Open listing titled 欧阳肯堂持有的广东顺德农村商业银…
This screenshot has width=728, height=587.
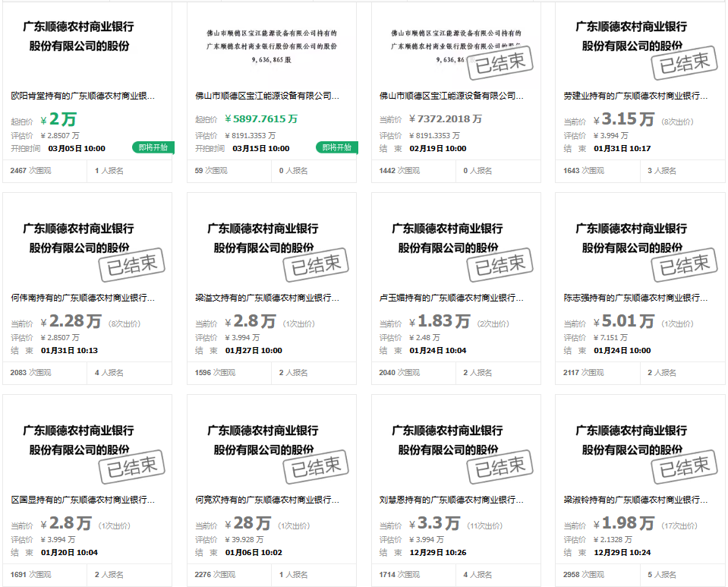point(83,96)
